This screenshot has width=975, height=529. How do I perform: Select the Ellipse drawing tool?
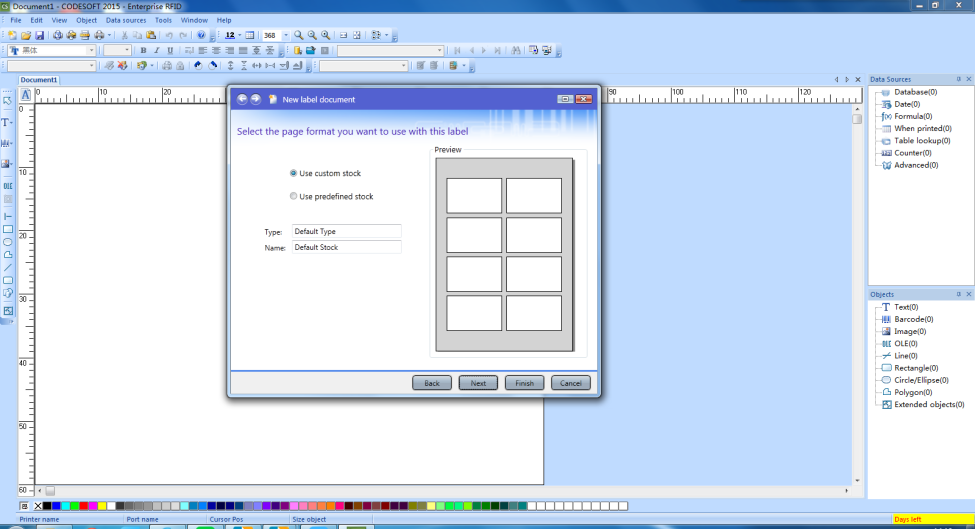click(7, 242)
